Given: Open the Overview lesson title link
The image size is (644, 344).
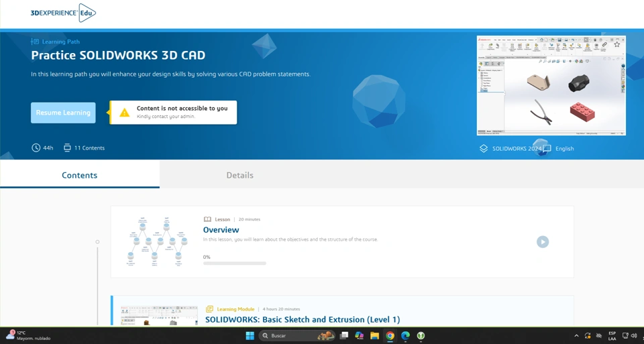Looking at the screenshot, I should (x=221, y=230).
